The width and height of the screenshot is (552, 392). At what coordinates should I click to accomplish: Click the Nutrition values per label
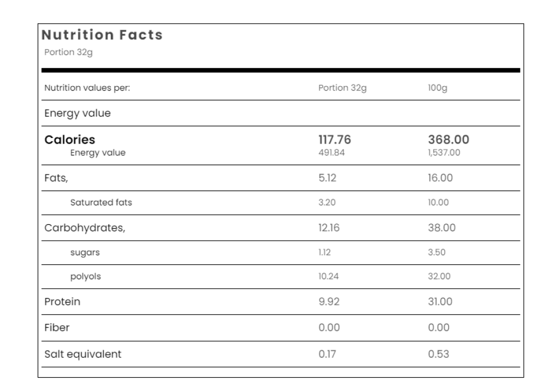pos(87,87)
